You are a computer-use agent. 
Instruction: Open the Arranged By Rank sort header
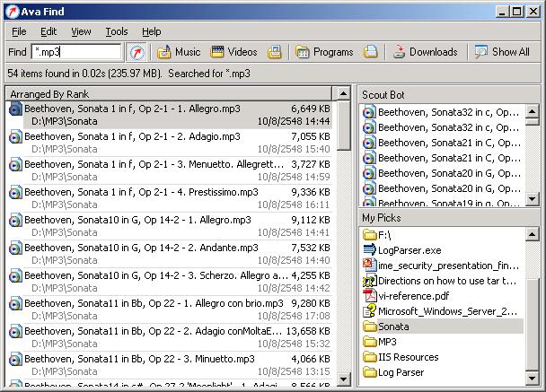tap(162, 92)
